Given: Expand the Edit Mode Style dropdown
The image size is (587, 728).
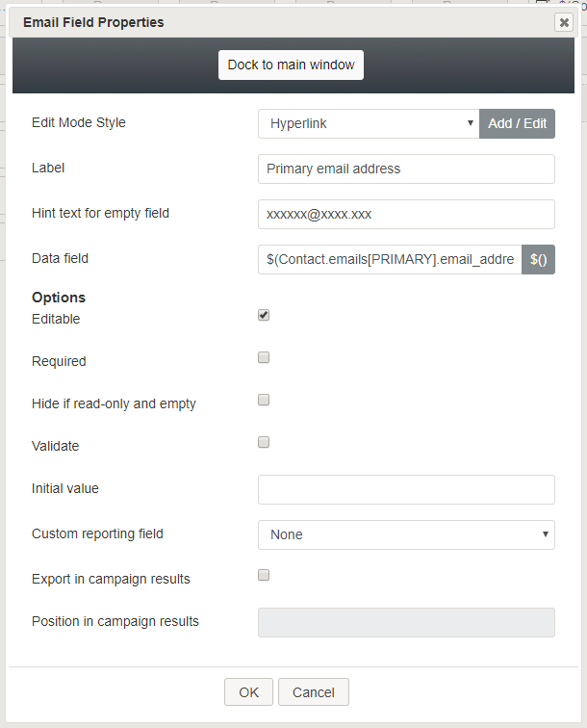Looking at the screenshot, I should (369, 123).
